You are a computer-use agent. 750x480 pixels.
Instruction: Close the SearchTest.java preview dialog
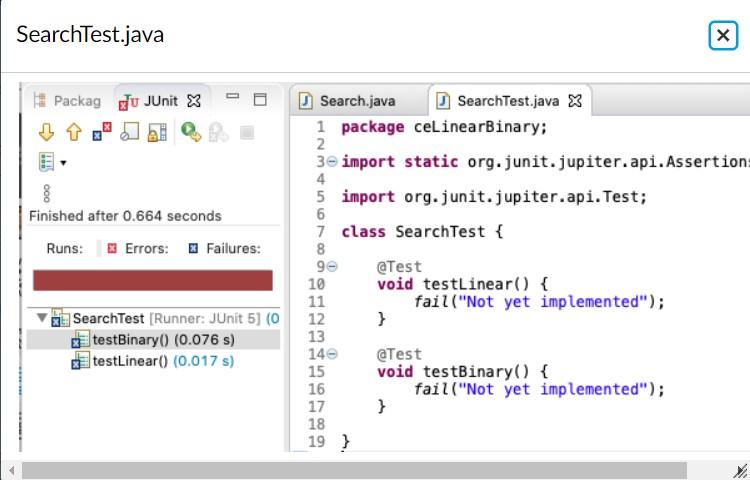723,35
